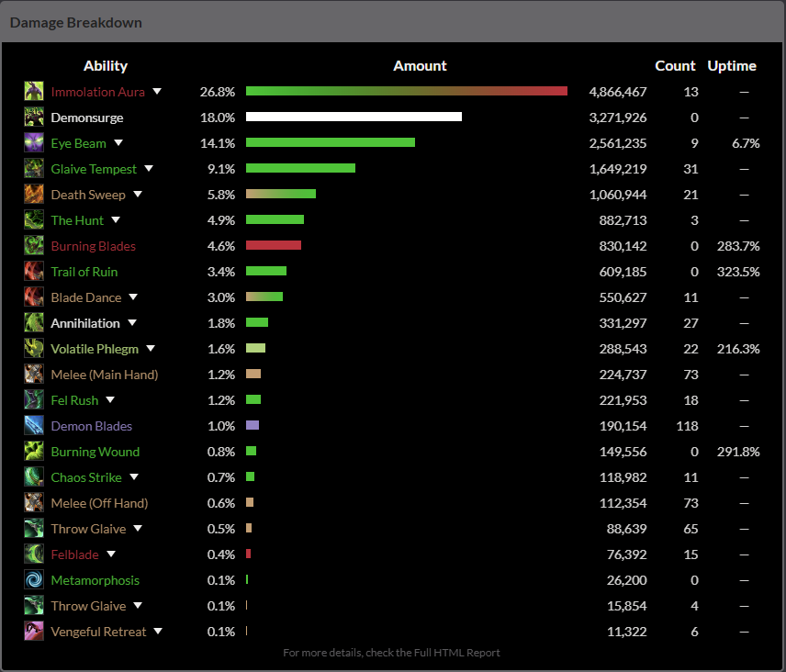Open the Melee (Main Hand) ability link

point(105,375)
